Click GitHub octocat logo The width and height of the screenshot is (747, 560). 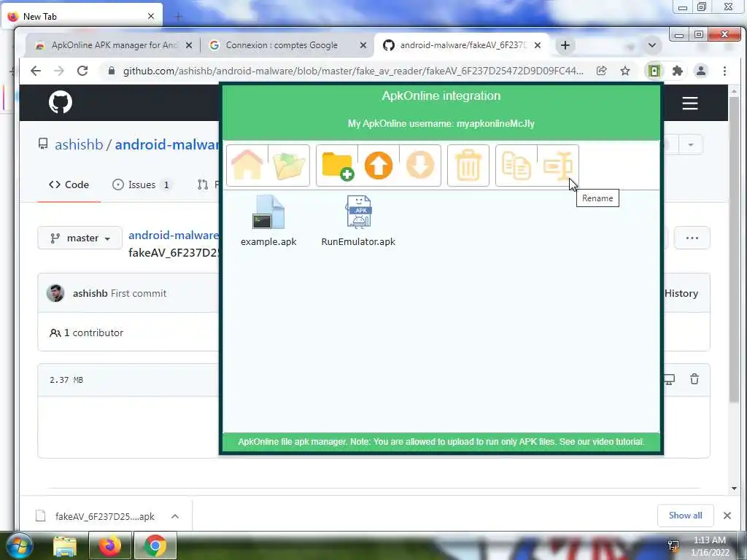[61, 102]
